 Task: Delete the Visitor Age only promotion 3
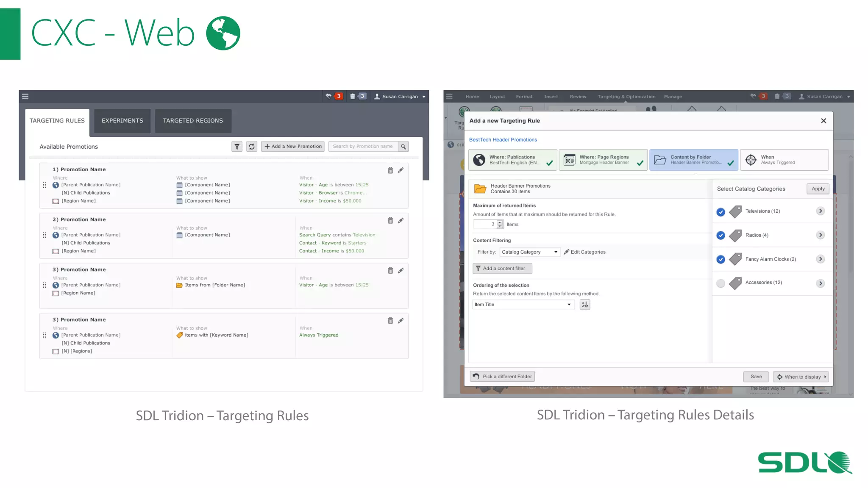[390, 270]
